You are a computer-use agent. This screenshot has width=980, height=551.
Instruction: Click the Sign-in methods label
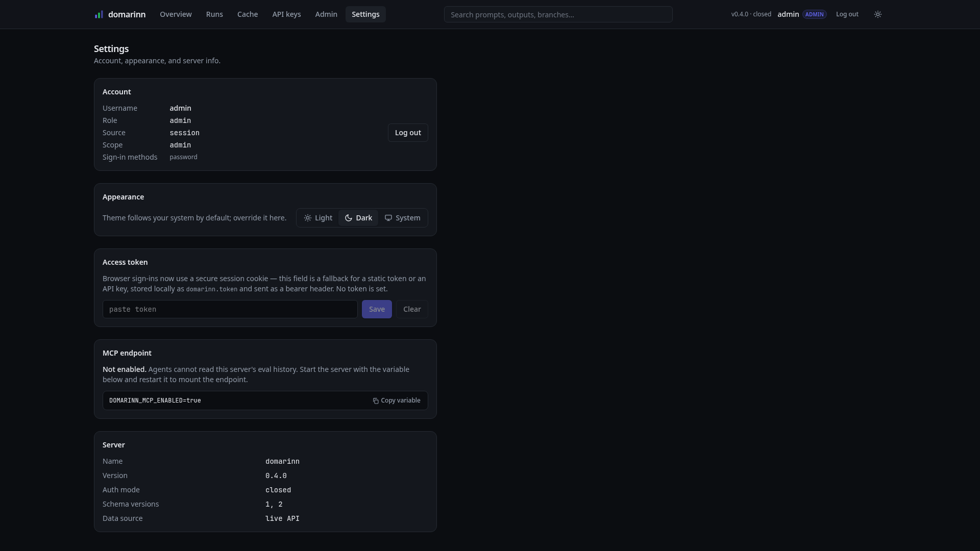130,157
